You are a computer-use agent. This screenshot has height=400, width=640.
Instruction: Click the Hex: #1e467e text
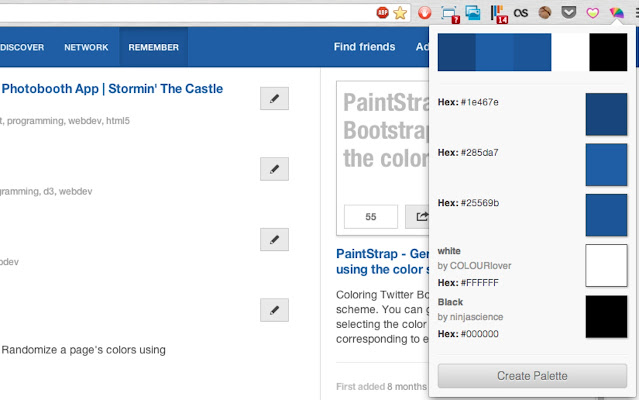[468, 102]
